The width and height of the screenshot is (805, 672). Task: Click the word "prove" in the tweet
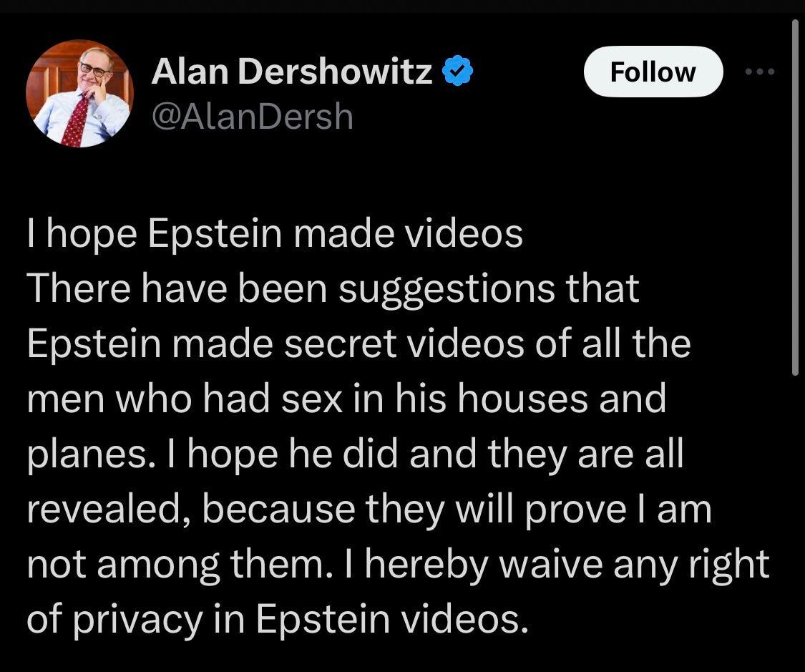coord(576,511)
